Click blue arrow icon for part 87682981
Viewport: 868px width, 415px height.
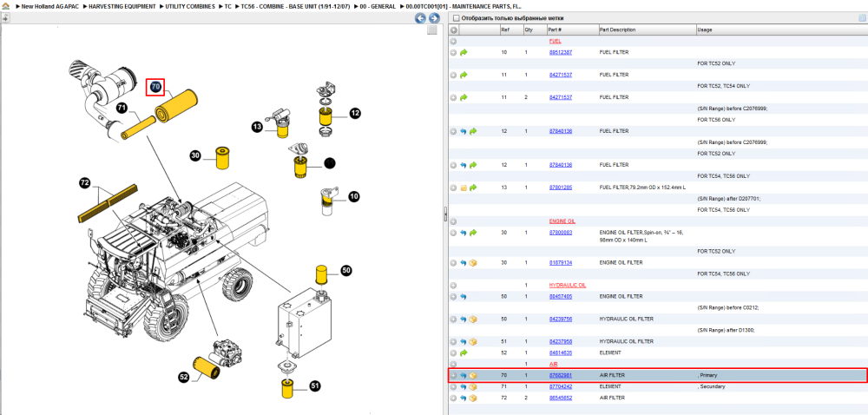coord(464,375)
